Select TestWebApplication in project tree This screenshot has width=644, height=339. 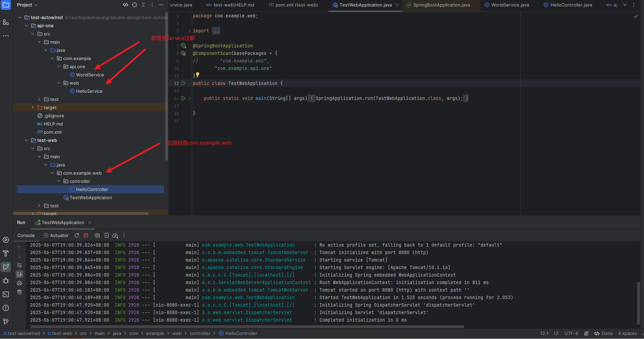(x=88, y=197)
